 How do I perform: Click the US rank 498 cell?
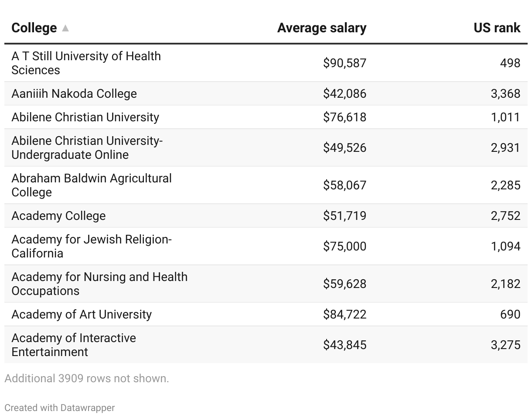click(510, 63)
